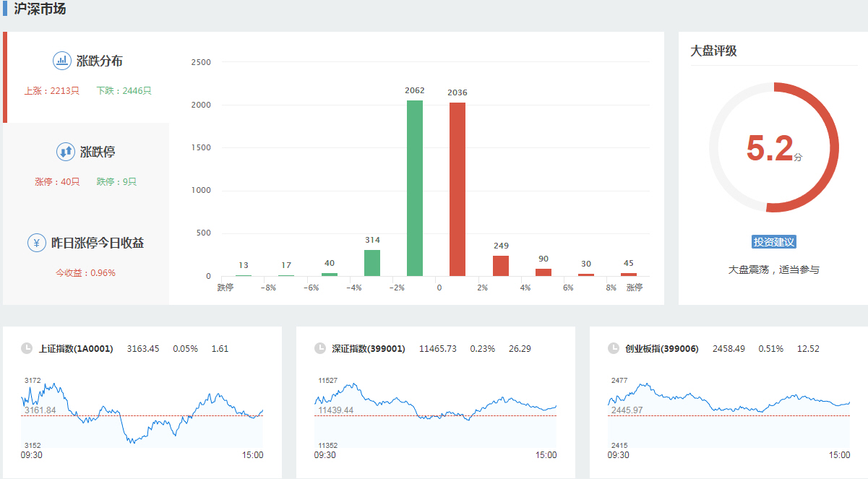The height and width of the screenshot is (479, 868).
Task: Click the clock icon beside 上证指数
Action: pyautogui.click(x=27, y=348)
